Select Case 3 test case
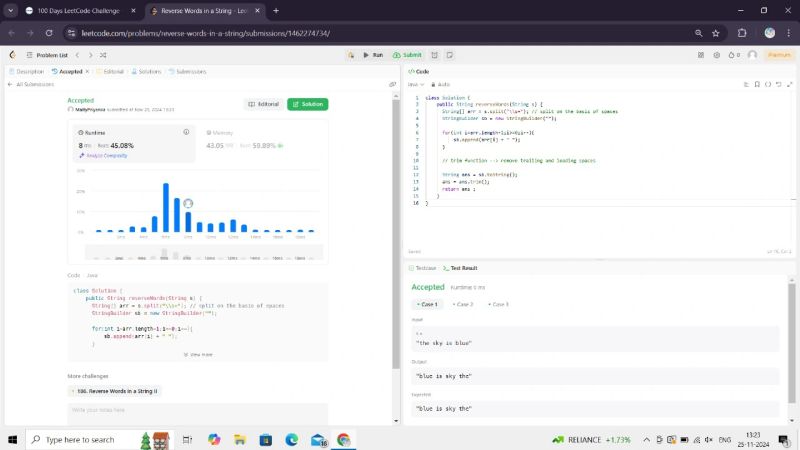 coord(498,304)
